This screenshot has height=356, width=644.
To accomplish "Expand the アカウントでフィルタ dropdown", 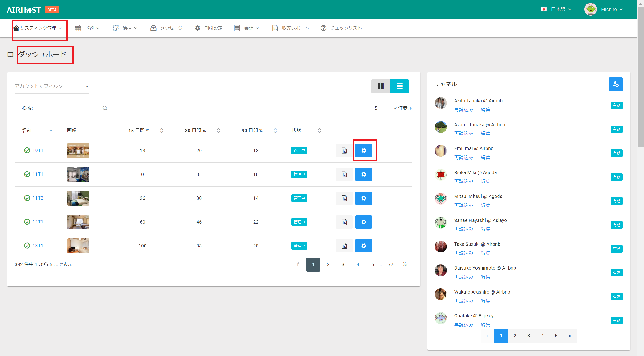I will click(x=52, y=86).
